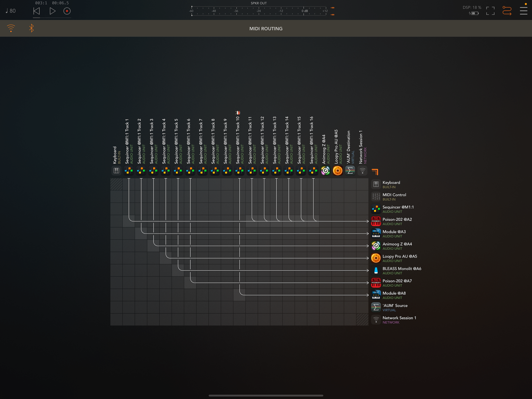532x399 pixels.
Task: Toggle fullscreen with the corner brackets icon
Action: pos(490,11)
